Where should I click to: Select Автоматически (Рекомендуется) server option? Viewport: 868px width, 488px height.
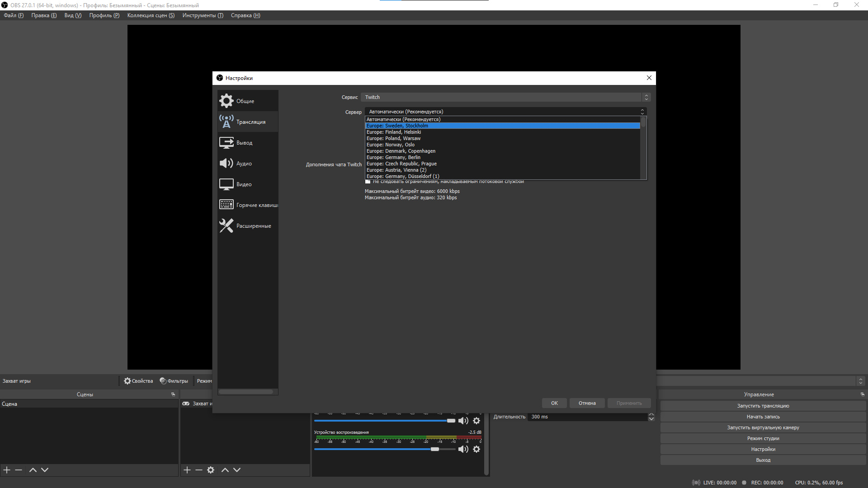click(x=503, y=119)
